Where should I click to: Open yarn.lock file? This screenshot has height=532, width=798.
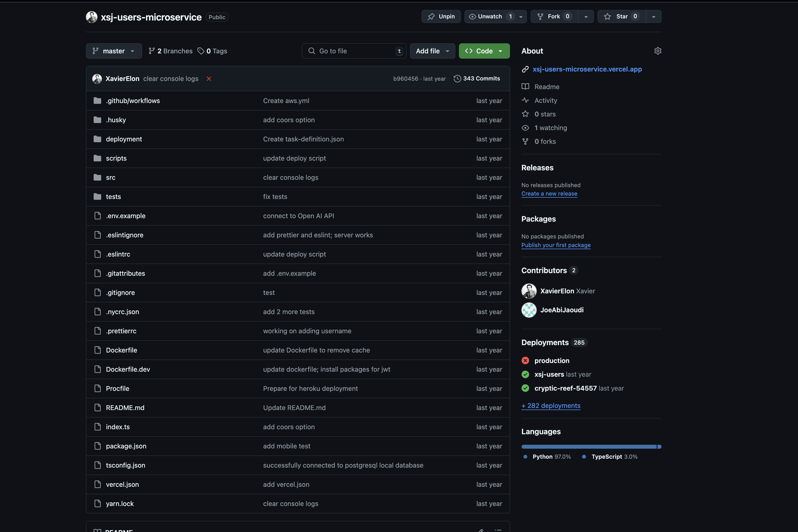coord(120,504)
